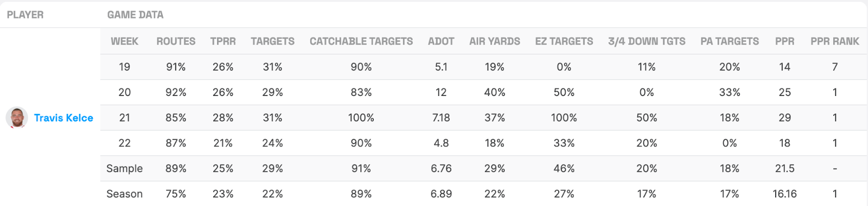Click Travis Kelce's player headshot
868x206 pixels.
click(17, 118)
